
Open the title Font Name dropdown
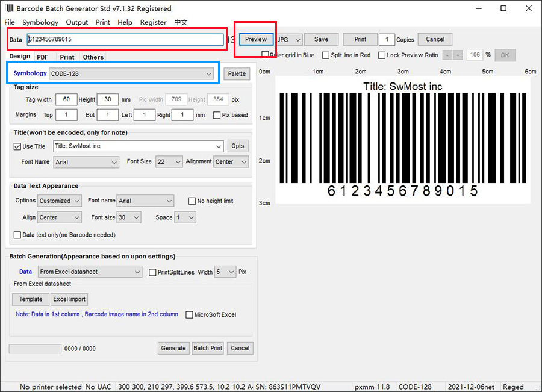point(86,162)
